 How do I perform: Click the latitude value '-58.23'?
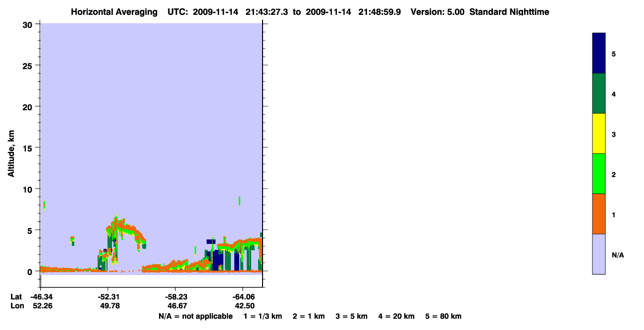point(176,296)
